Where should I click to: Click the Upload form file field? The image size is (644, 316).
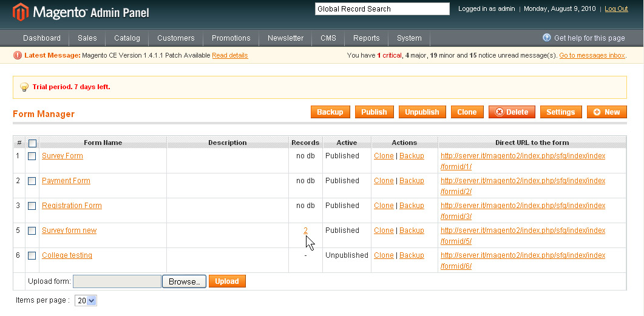click(x=117, y=281)
